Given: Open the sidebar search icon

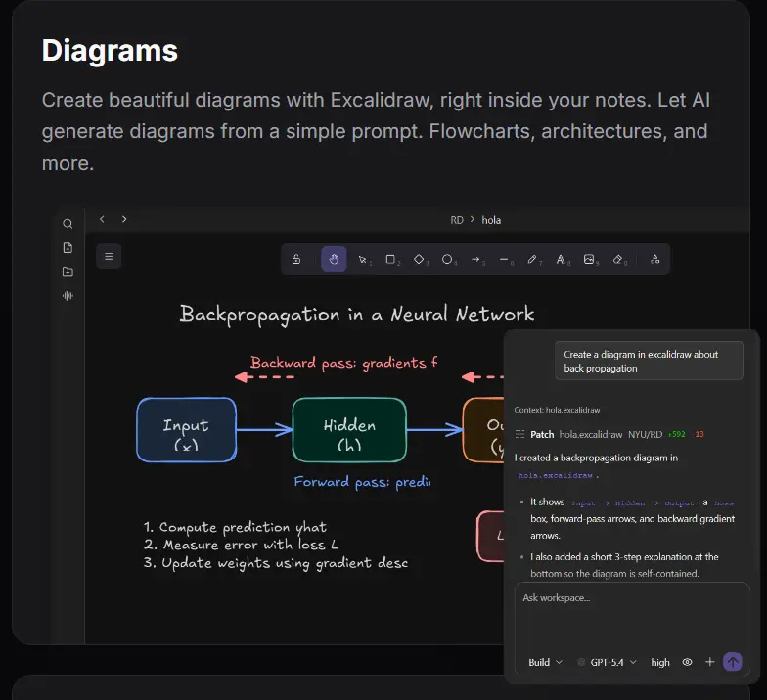Looking at the screenshot, I should coord(68,224).
